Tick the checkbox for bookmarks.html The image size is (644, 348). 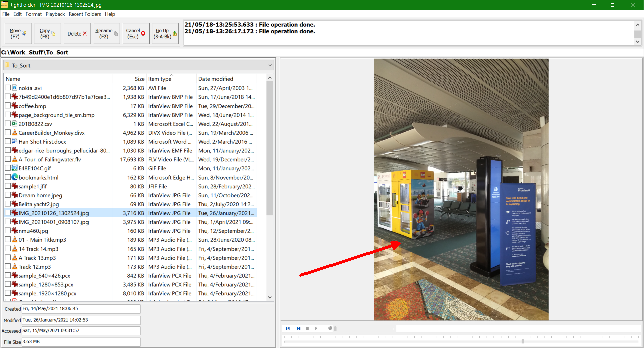(8, 177)
